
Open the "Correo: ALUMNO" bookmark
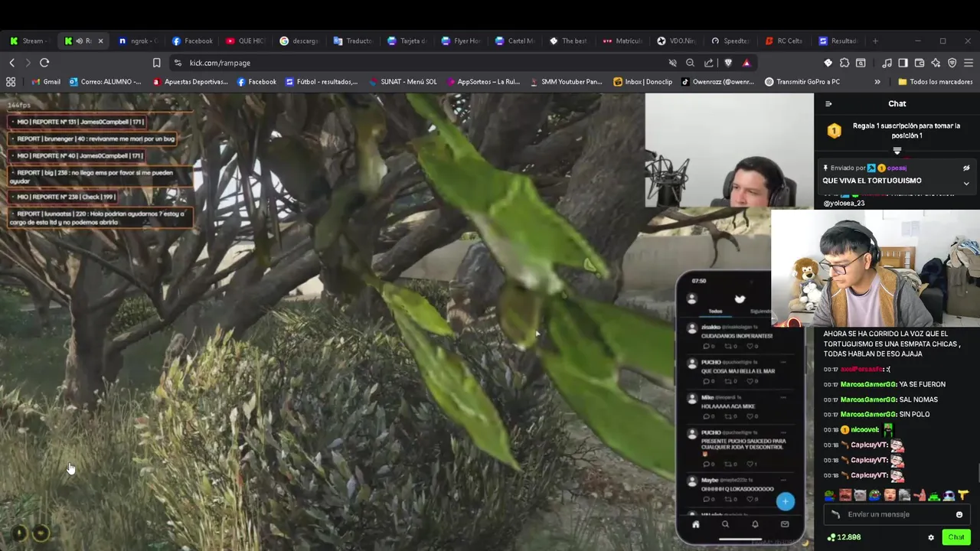(105, 82)
